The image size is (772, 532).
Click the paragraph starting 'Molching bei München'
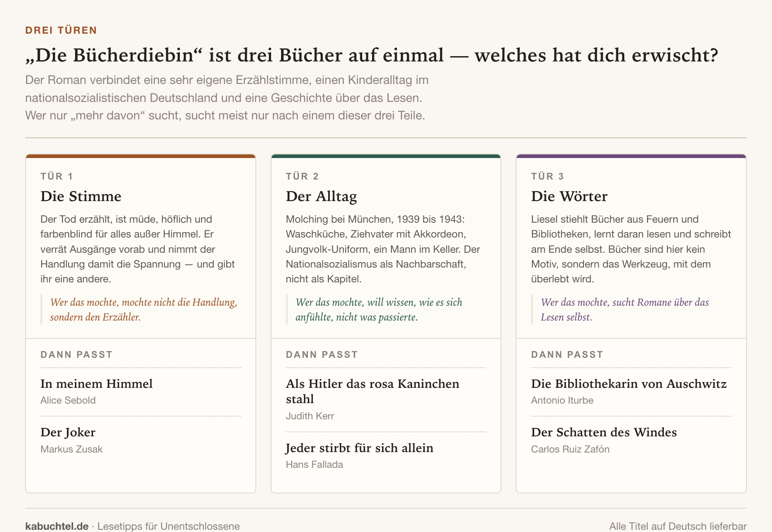coord(383,249)
